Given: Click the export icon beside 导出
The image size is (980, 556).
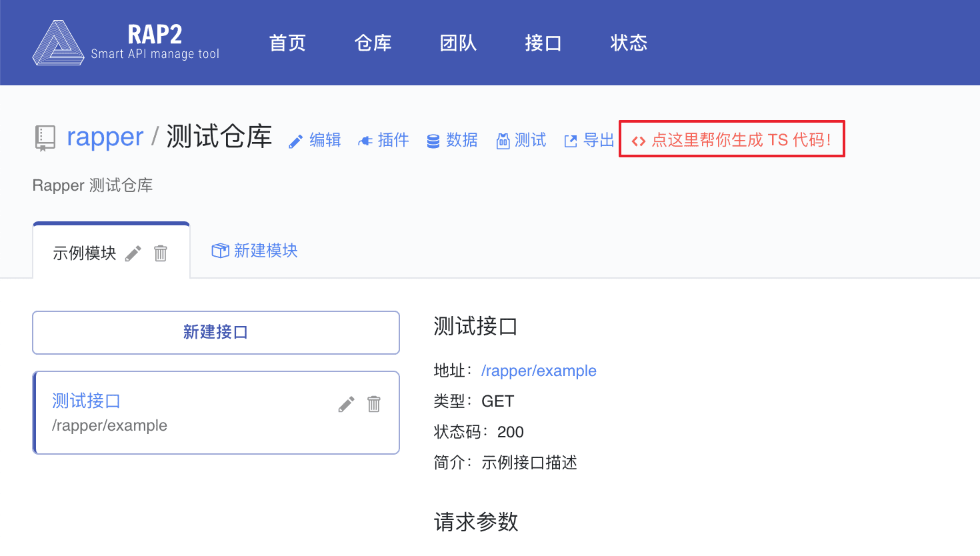Looking at the screenshot, I should point(571,141).
